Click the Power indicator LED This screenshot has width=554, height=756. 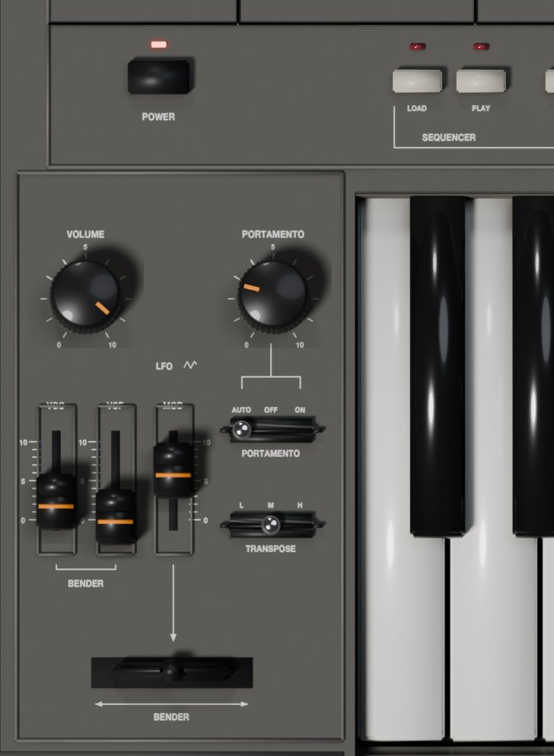(x=159, y=44)
